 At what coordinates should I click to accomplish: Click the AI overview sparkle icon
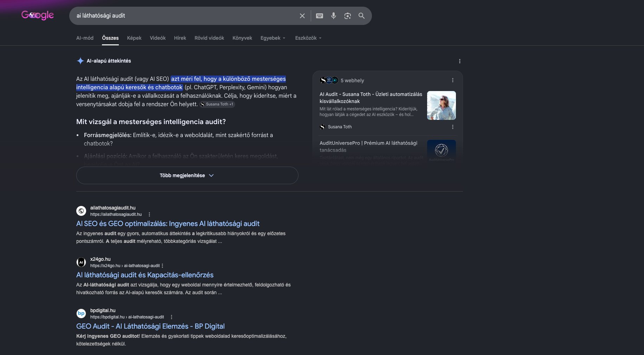pos(80,61)
